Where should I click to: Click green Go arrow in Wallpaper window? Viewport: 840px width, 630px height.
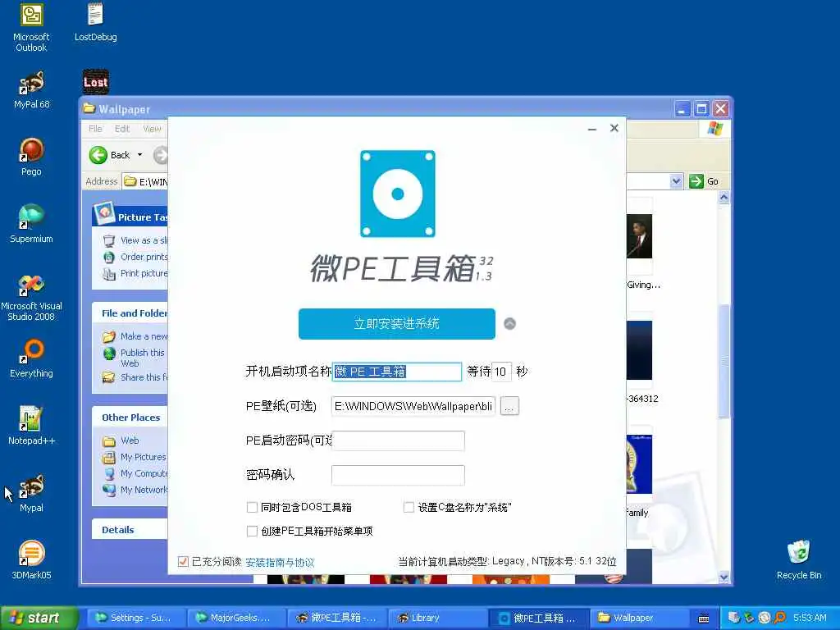pyautogui.click(x=696, y=181)
